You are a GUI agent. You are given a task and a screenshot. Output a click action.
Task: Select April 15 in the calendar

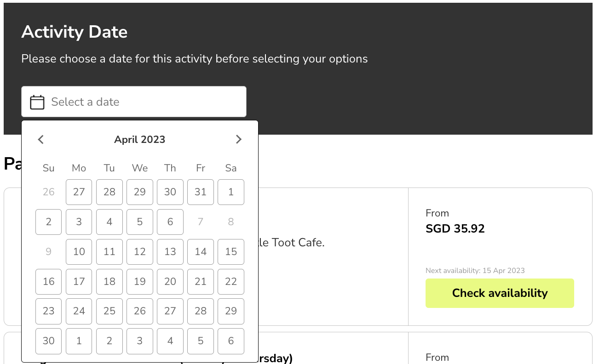coord(231,252)
